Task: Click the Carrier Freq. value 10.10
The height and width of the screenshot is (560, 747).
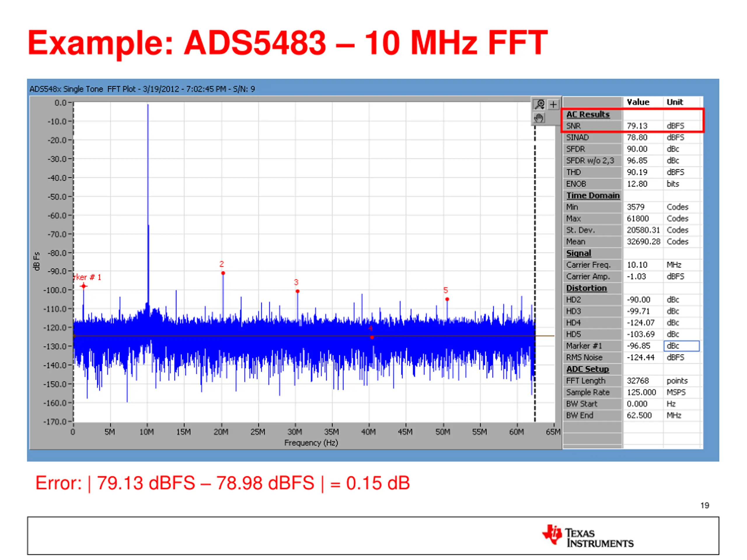Action: 637,265
